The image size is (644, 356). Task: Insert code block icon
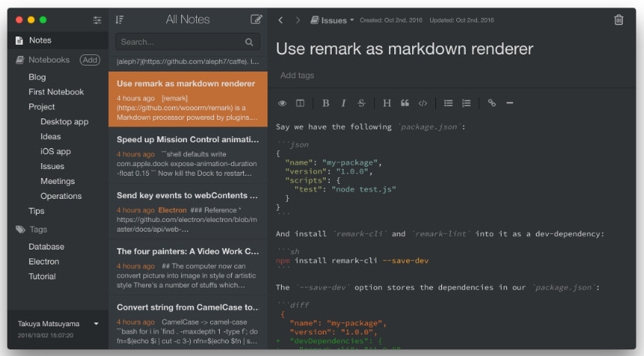click(423, 103)
